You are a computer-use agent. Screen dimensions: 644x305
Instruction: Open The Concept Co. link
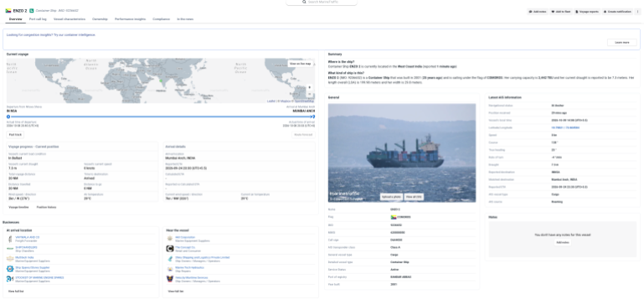[x=184, y=247]
